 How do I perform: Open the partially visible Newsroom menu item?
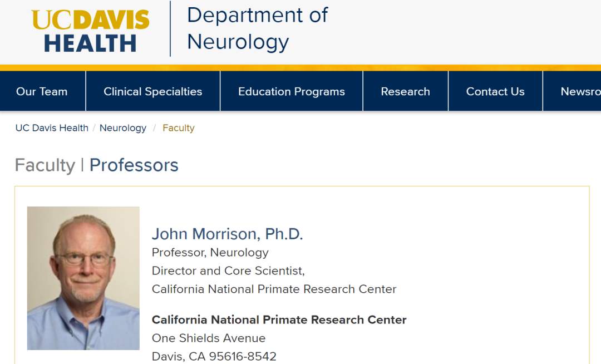point(580,92)
